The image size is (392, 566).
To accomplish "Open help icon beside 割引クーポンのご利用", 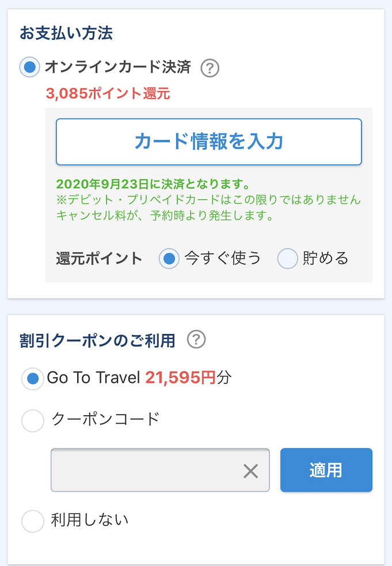I will (196, 339).
